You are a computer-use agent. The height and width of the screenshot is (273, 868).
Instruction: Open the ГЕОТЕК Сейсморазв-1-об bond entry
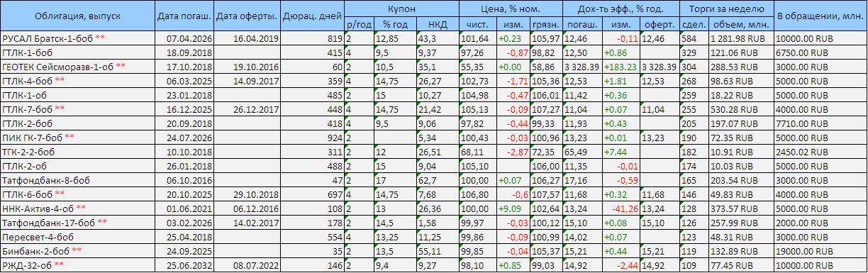pos(58,66)
